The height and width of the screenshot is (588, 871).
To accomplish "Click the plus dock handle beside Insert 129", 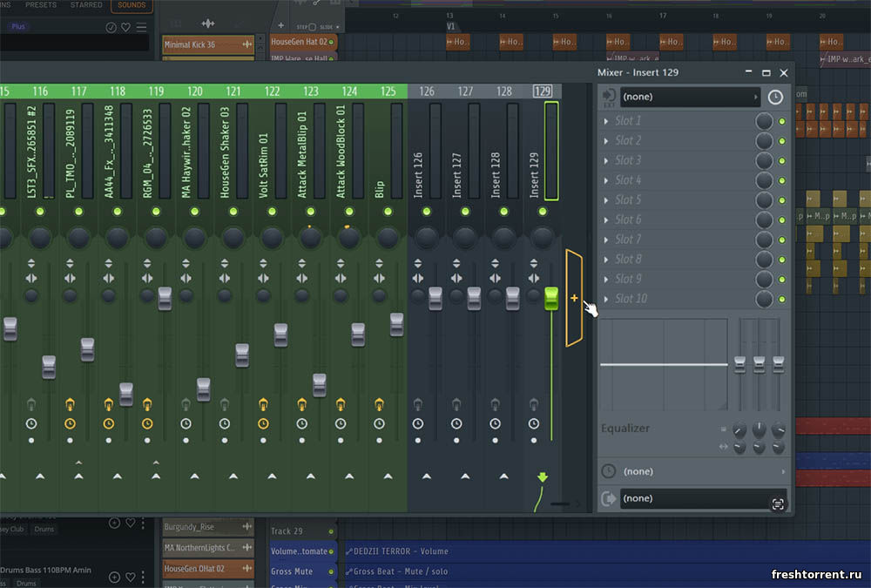I will [574, 299].
